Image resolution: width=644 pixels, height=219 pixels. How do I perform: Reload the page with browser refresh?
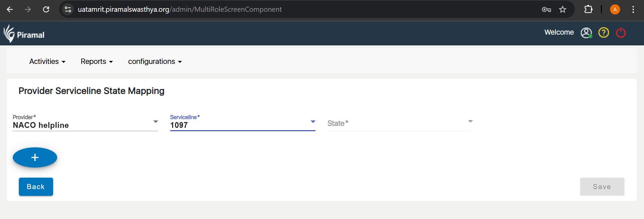point(46,9)
